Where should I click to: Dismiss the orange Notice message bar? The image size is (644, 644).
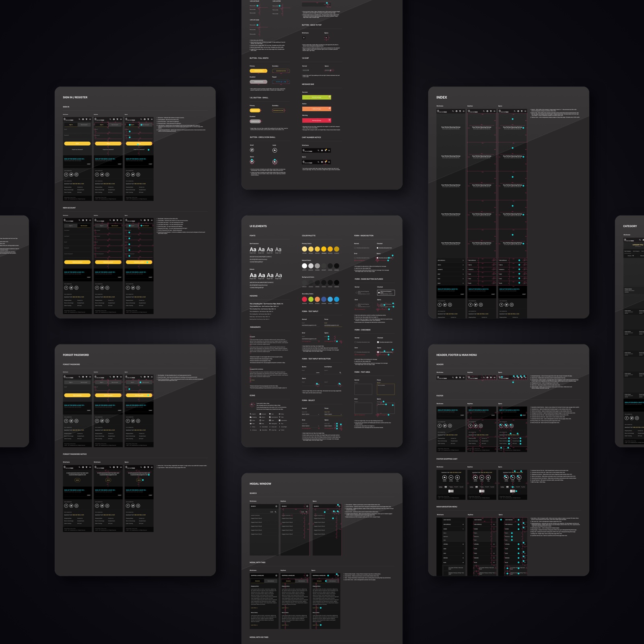pos(330,108)
